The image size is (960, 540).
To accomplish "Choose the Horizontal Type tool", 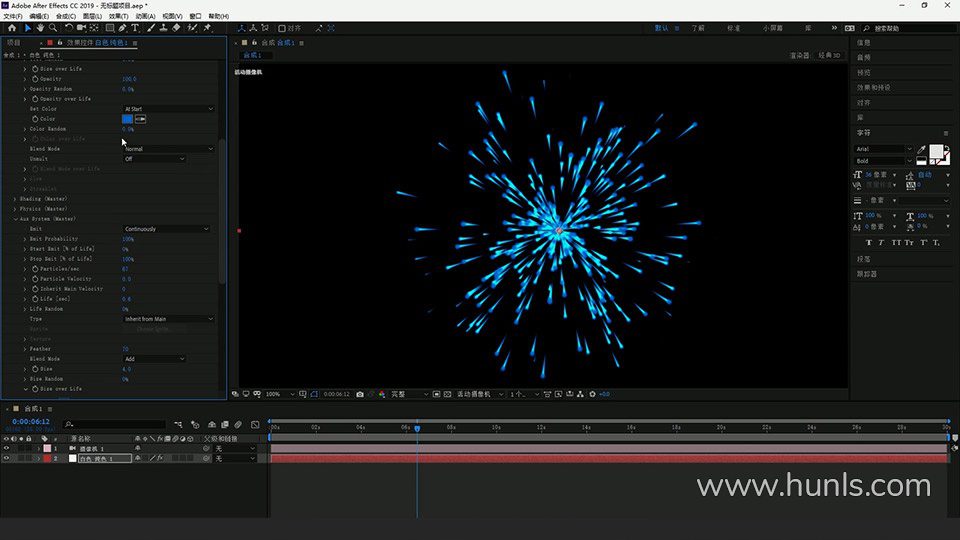I will [136, 28].
